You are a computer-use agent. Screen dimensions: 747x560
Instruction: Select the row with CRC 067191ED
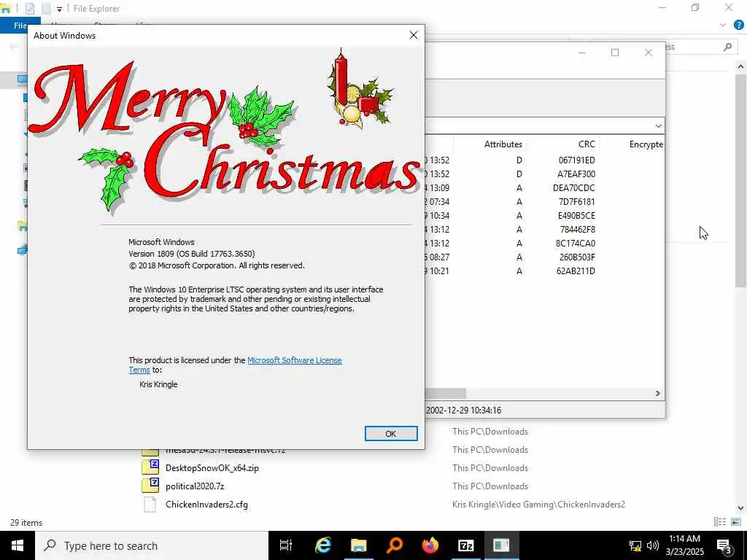coord(544,160)
